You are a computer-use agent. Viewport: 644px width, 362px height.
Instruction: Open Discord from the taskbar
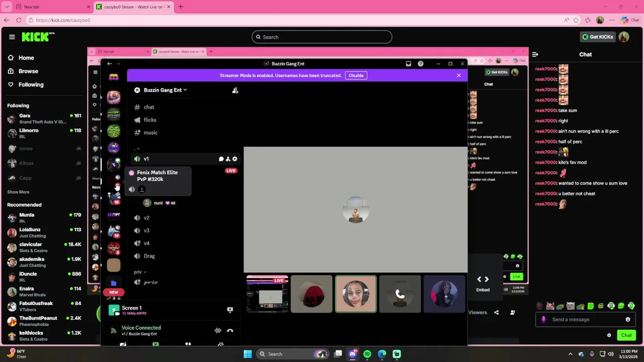pyautogui.click(x=353, y=354)
